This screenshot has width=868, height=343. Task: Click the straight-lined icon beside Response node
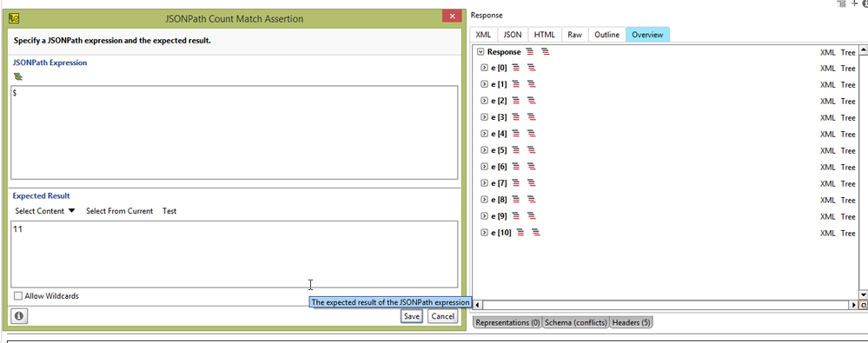click(530, 52)
